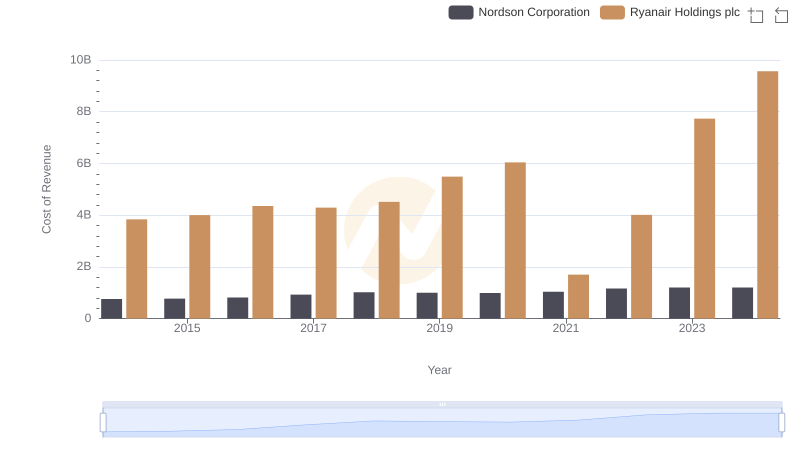This screenshot has height=461, width=800.
Task: Click the 2019 x-axis label
Action: (439, 328)
